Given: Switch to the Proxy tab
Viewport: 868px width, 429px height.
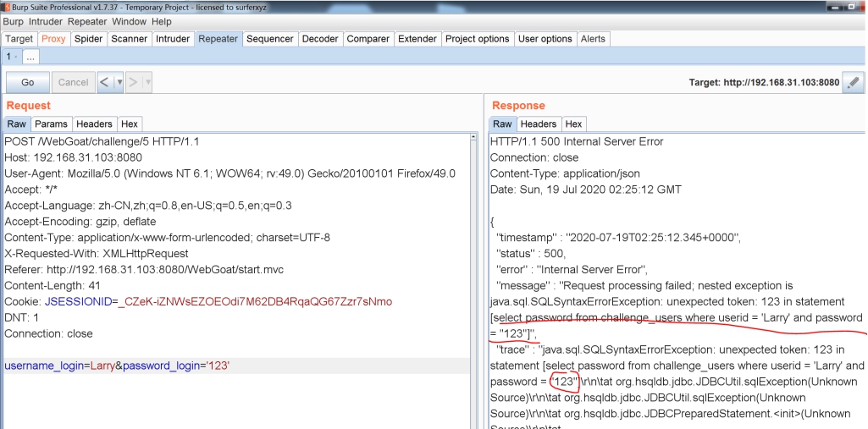Looking at the screenshot, I should tap(53, 39).
